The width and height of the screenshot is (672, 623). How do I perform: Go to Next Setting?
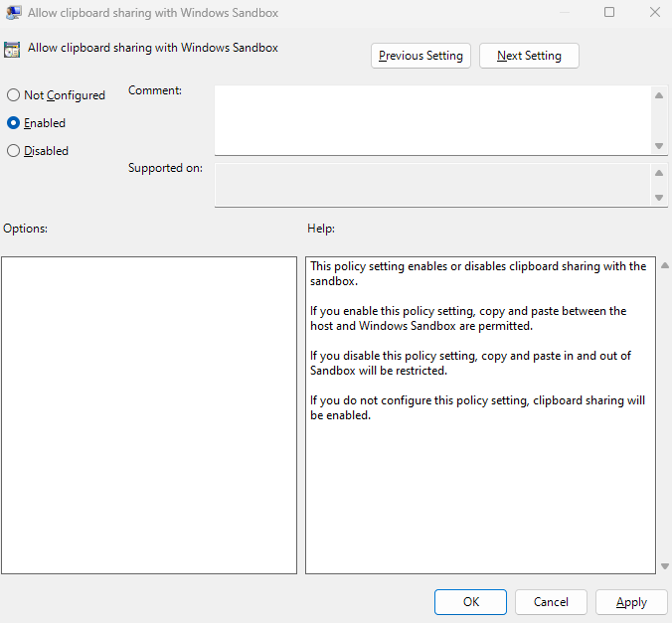(x=529, y=56)
